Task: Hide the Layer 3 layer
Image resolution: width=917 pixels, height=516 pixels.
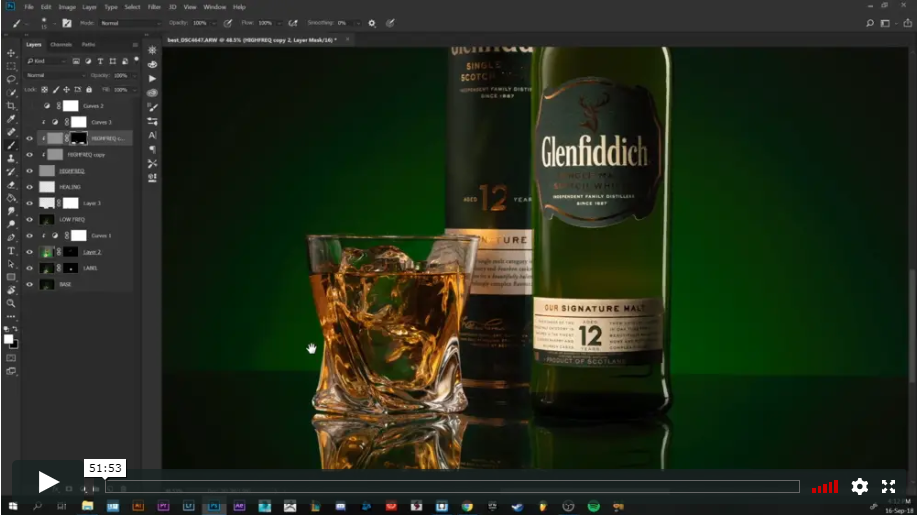Action: tap(29, 203)
